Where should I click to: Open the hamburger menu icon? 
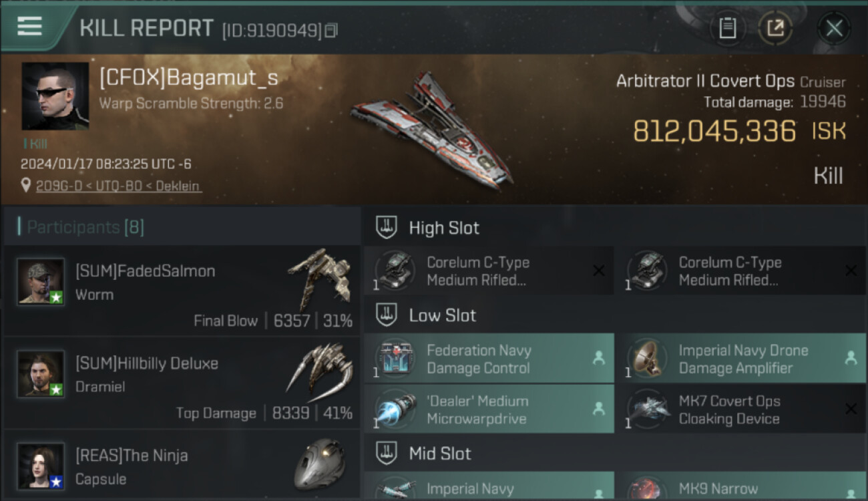(x=29, y=26)
